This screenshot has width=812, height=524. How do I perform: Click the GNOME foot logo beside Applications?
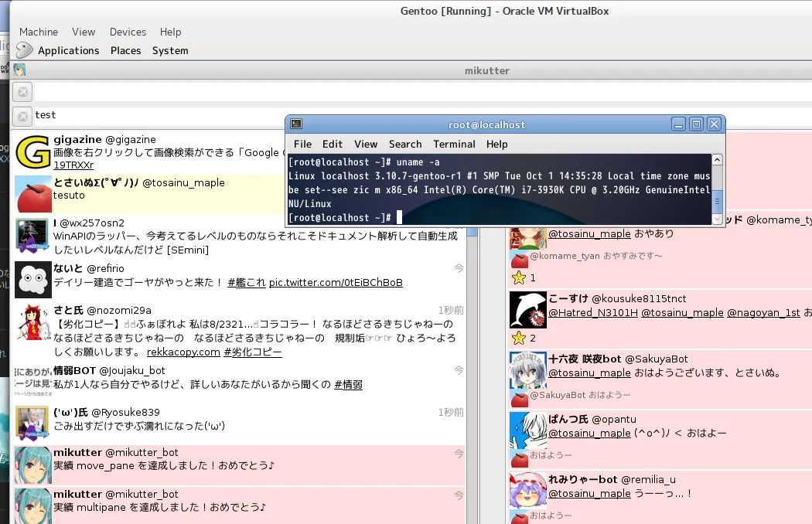25,50
